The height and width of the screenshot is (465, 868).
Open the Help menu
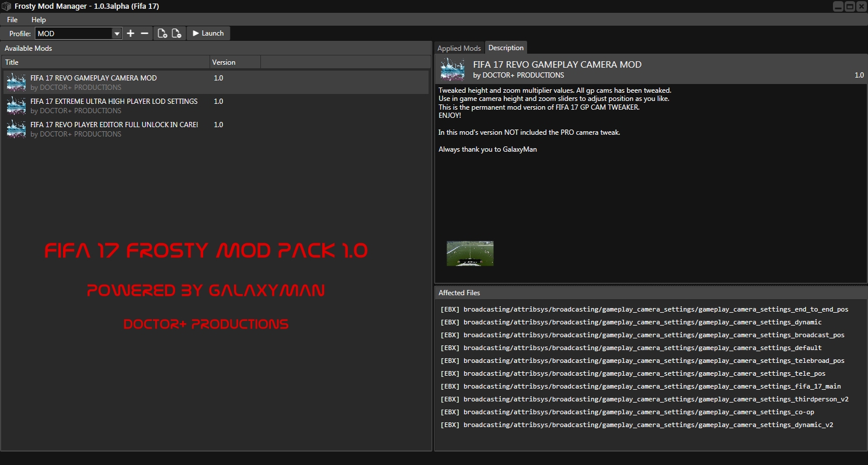39,19
